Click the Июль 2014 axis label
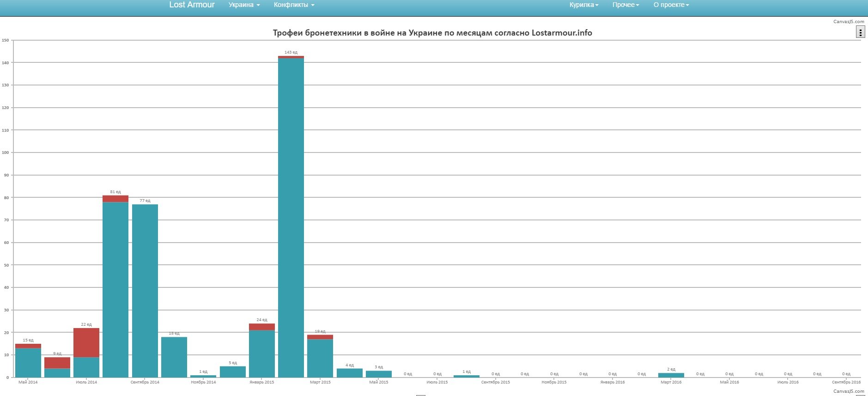Viewport: 868px width, 396px height. coord(86,382)
